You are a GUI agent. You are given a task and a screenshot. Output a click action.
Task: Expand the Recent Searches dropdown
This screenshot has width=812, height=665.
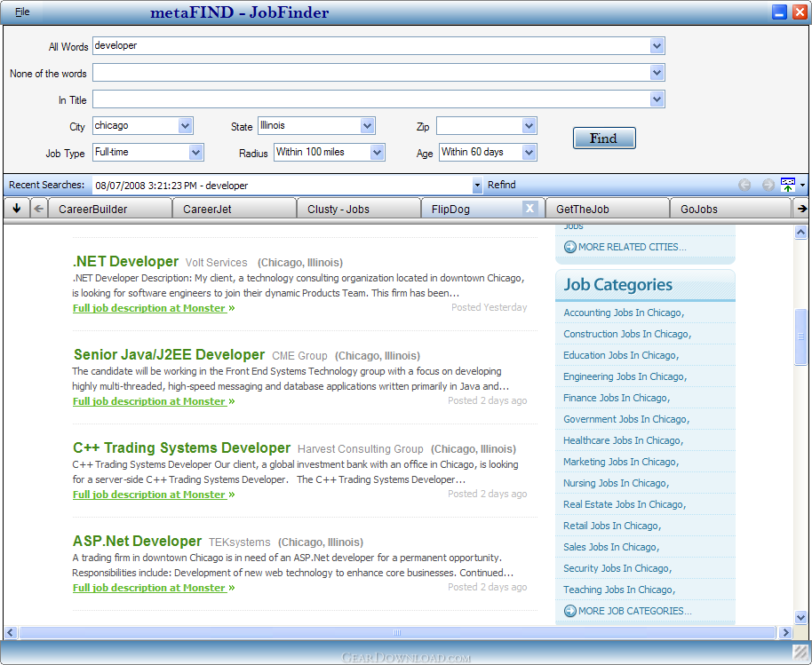pyautogui.click(x=477, y=186)
